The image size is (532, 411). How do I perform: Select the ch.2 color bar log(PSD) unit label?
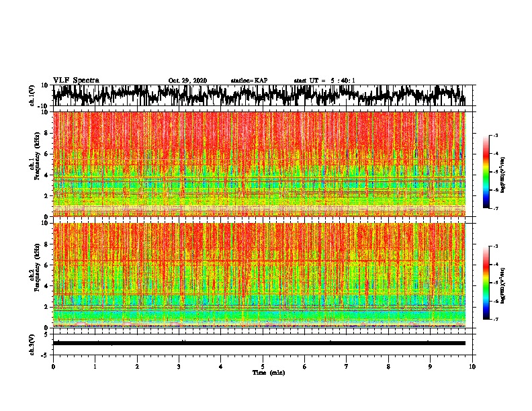pos(503,286)
